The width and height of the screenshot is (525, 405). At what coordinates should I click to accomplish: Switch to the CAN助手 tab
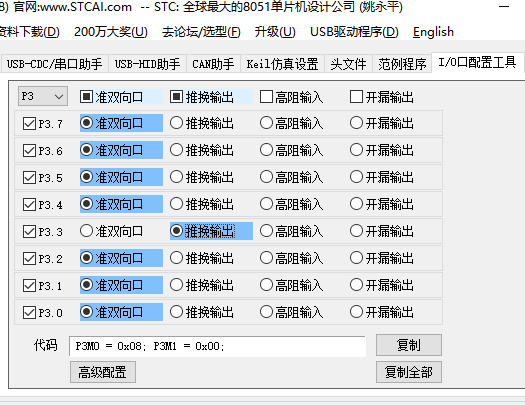click(x=213, y=64)
